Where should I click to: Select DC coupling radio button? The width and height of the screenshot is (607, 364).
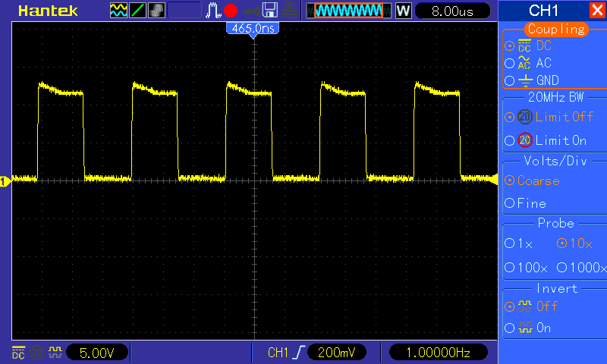[x=509, y=45]
